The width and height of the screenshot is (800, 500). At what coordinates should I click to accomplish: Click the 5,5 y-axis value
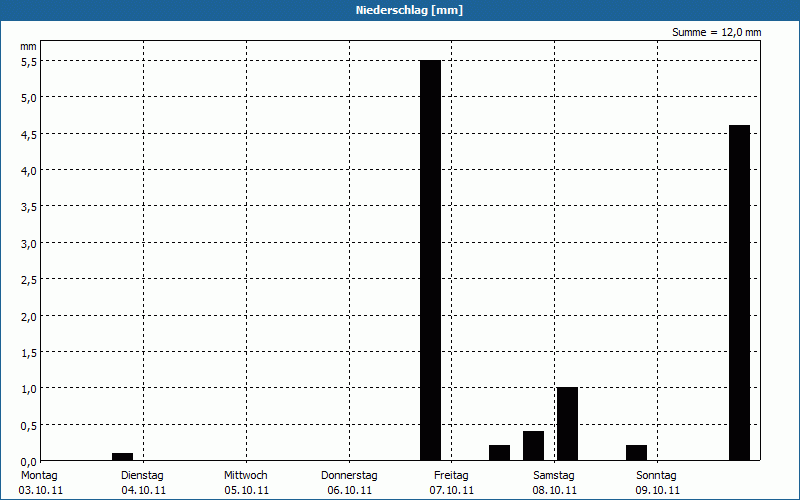(29, 62)
